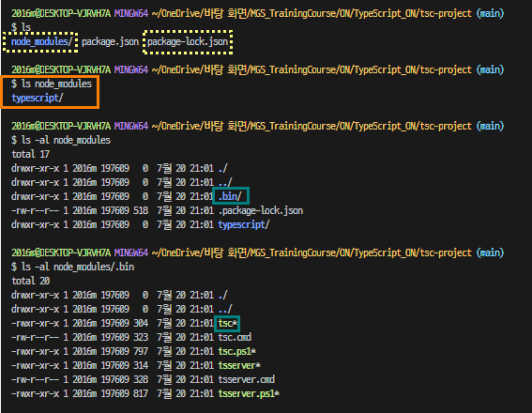532x413 pixels.
Task: Click the tsc.ps1* file entry
Action: click(x=236, y=351)
